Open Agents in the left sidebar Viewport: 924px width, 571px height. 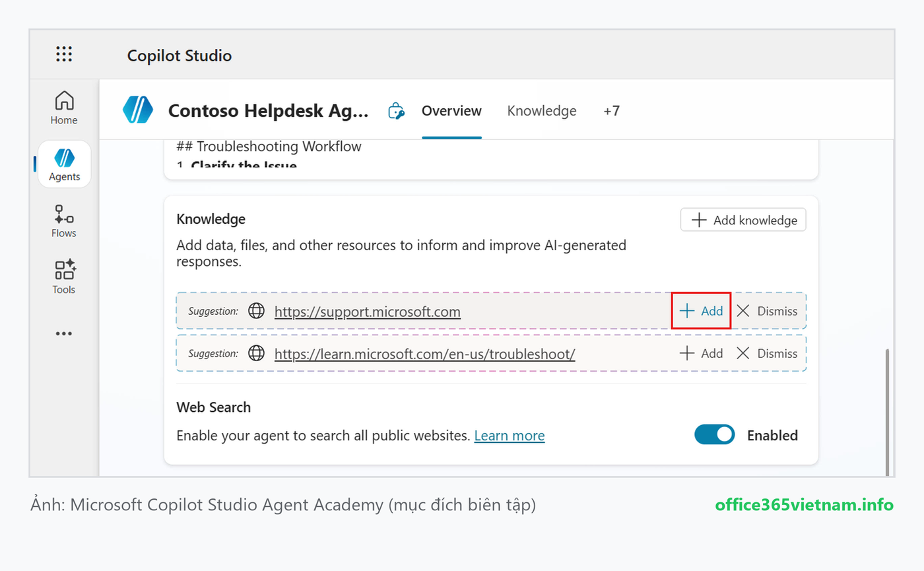click(x=64, y=164)
